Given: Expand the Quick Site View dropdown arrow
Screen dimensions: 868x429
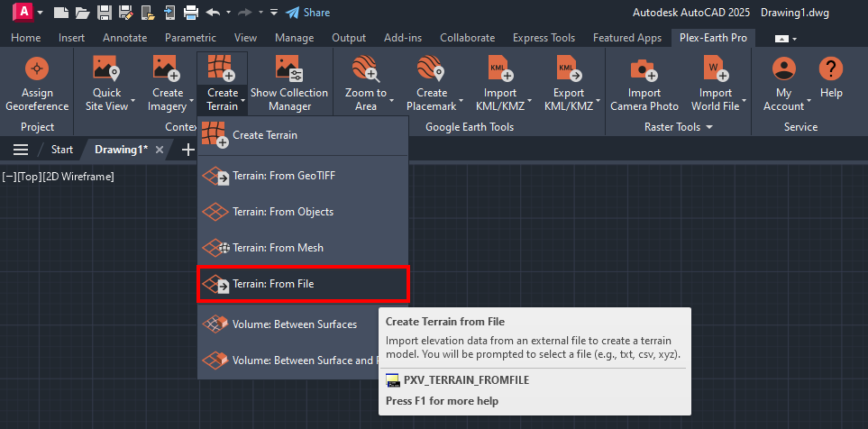Looking at the screenshot, I should pos(133,103).
